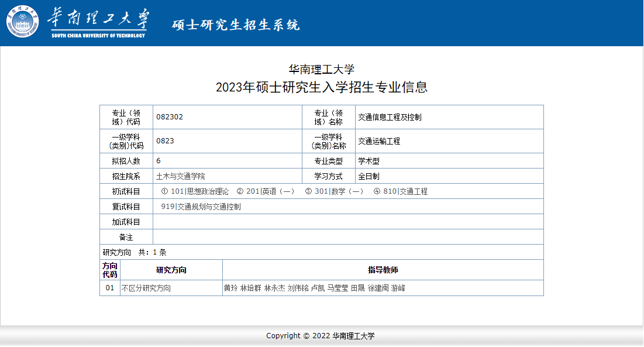Screen dimensions: 644x347
Task: Click the 专业类型 label
Action: pyautogui.click(x=329, y=161)
